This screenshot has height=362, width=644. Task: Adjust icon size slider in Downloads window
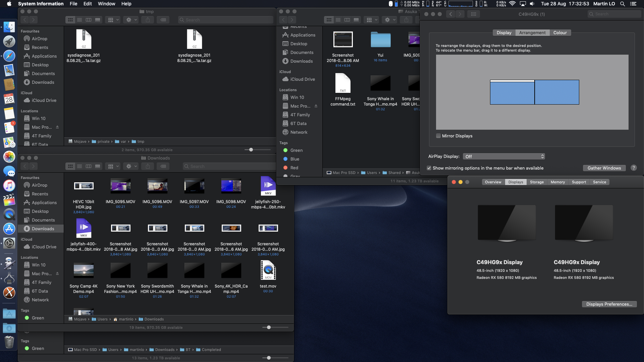coord(269,327)
